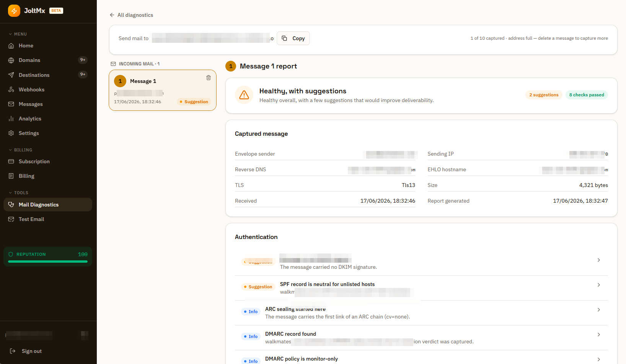Click the BETA label next to JoltMx
Viewport: 626px width, 364px height.
coord(56,11)
